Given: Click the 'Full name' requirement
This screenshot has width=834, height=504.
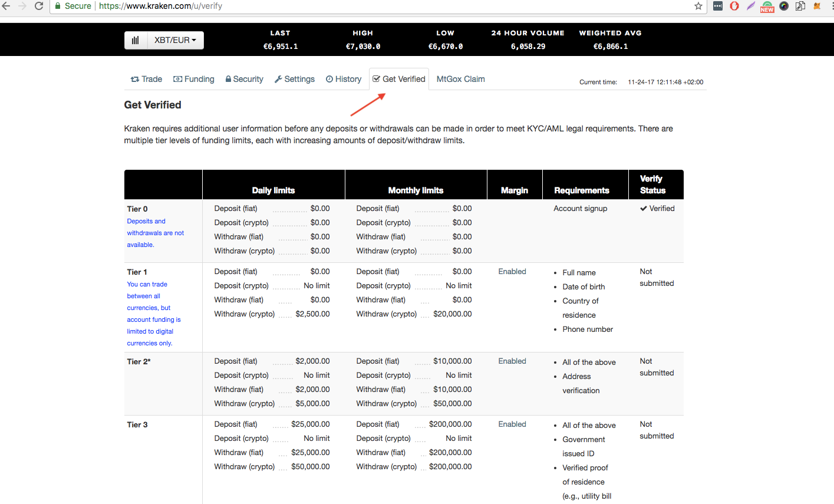Looking at the screenshot, I should 579,273.
